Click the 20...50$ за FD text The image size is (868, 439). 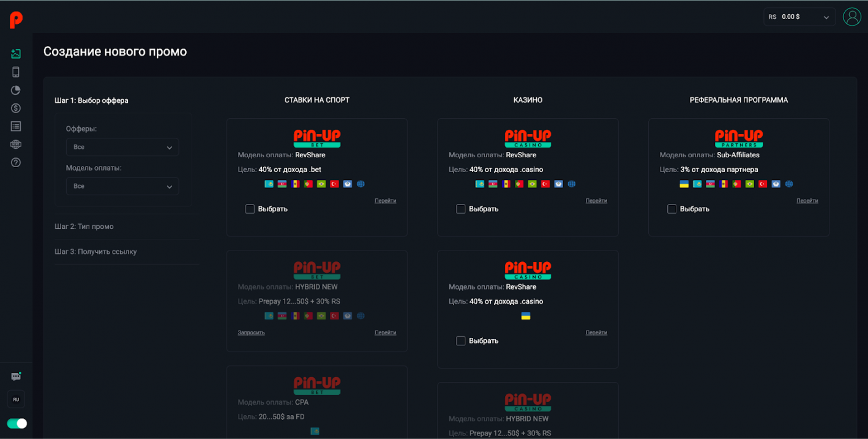(x=282, y=417)
